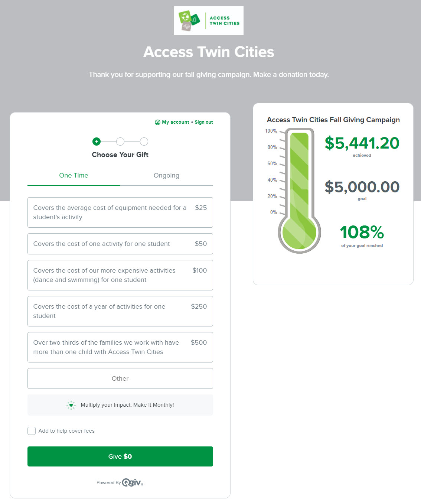Click the Sign out link
Viewport: 421px width, 504px height.
pyautogui.click(x=204, y=122)
